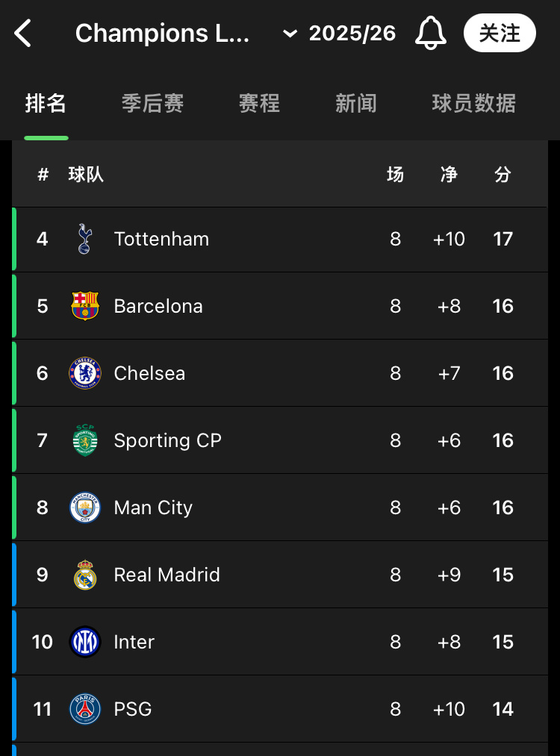Toggle the 关注 follow button
The height and width of the screenshot is (756, 560).
[x=500, y=34]
